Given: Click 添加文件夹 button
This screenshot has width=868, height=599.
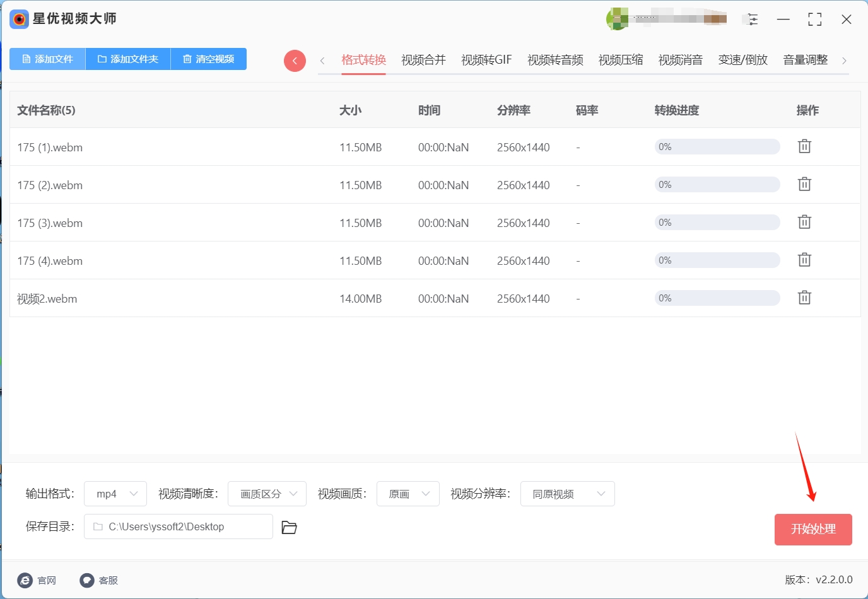Looking at the screenshot, I should click(x=128, y=59).
